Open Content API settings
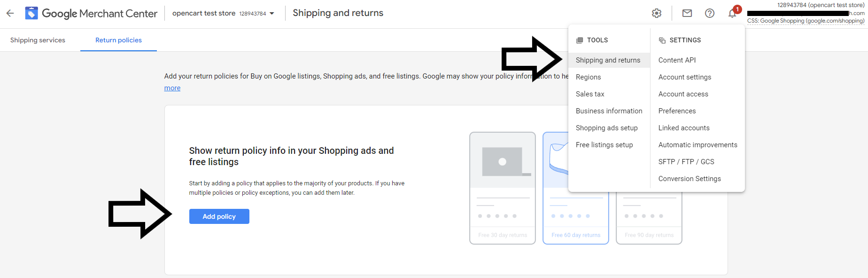This screenshot has height=278, width=868. pos(677,60)
